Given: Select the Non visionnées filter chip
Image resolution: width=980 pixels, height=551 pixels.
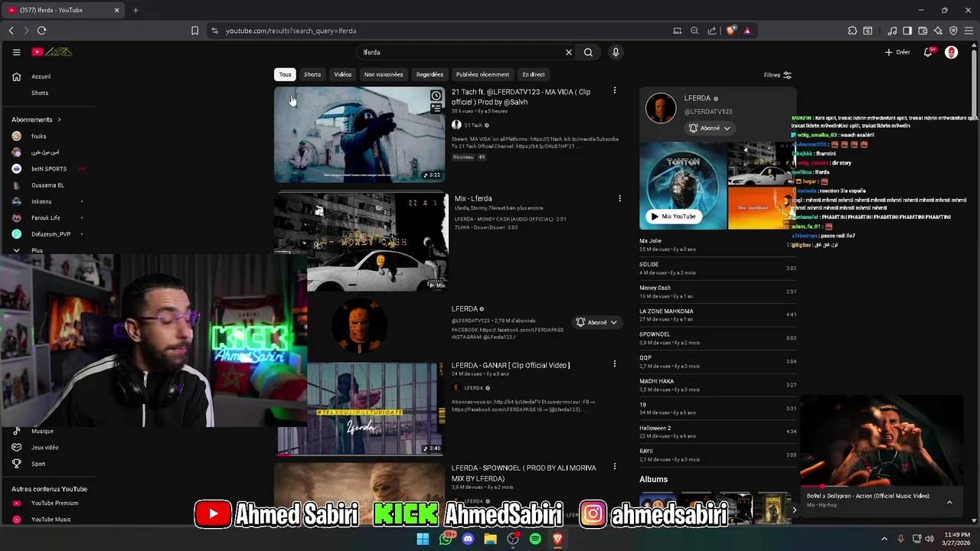Looking at the screenshot, I should pyautogui.click(x=384, y=74).
